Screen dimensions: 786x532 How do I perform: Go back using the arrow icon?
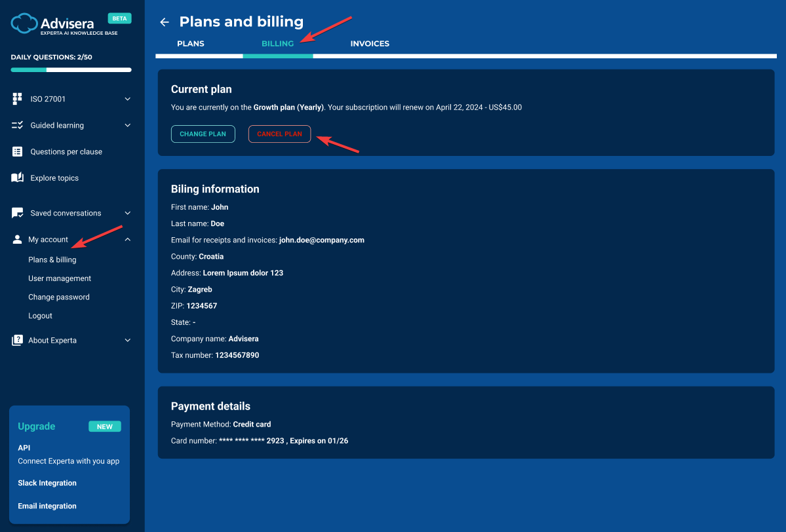(165, 22)
